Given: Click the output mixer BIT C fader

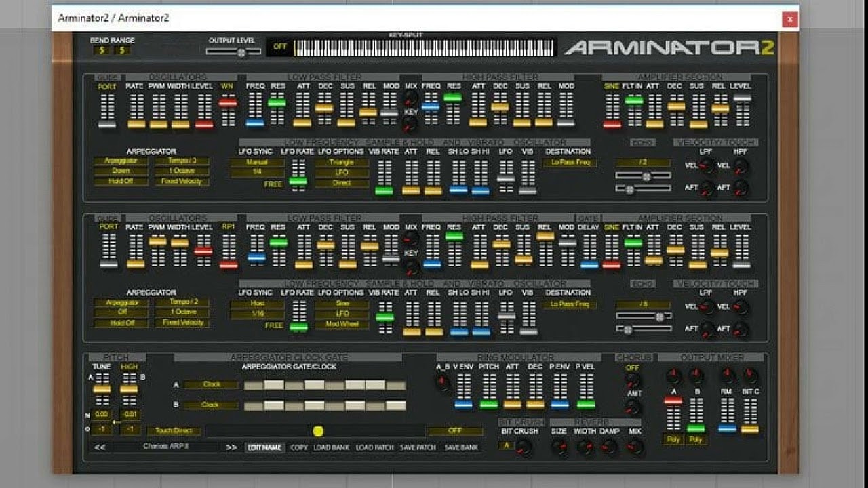Looking at the screenshot, I should (750, 415).
